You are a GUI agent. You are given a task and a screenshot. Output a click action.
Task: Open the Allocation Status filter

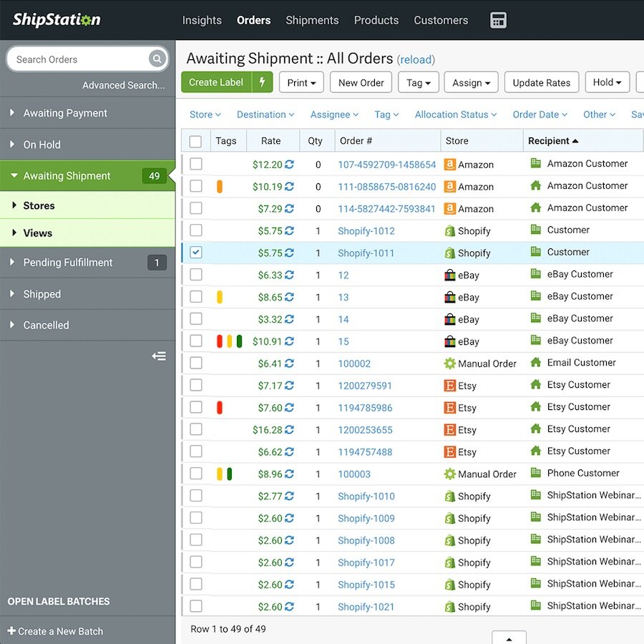coord(456,114)
